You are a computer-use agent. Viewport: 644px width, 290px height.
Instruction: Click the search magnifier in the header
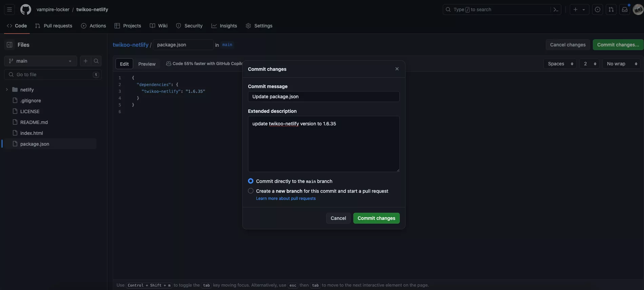(x=448, y=9)
